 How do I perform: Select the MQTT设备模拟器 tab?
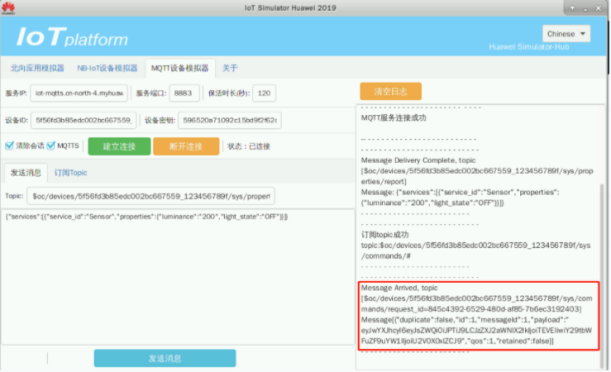180,68
